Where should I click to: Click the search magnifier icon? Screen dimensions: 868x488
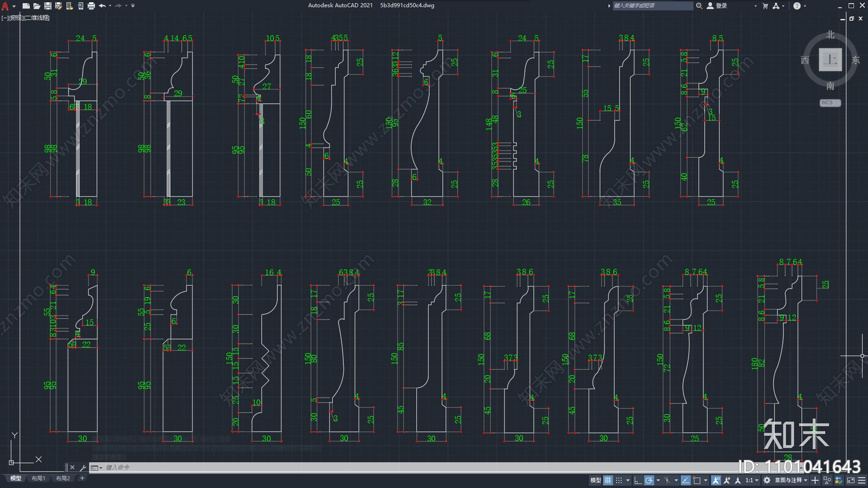pos(699,6)
